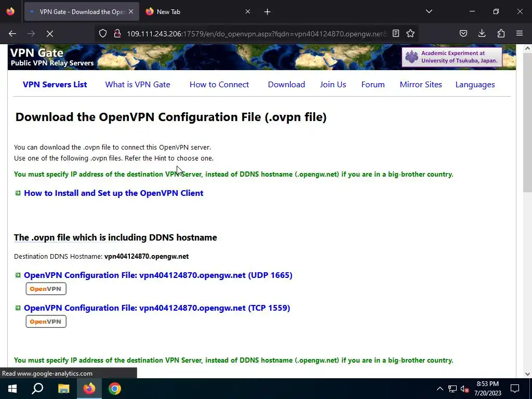Open the extensions puzzle icon
Image resolution: width=532 pixels, height=399 pixels.
(501, 33)
